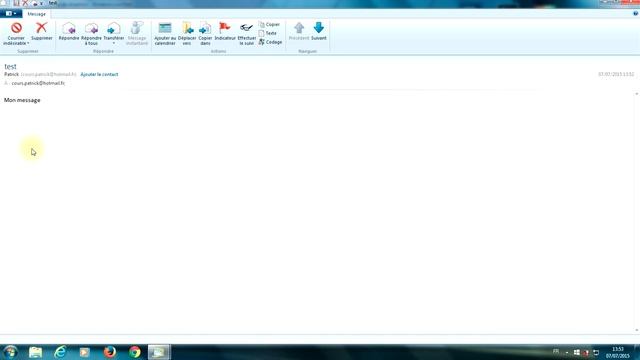Screen dimensions: 640x360
Task: Launch Firefox from the taskbar
Action: coord(109,352)
